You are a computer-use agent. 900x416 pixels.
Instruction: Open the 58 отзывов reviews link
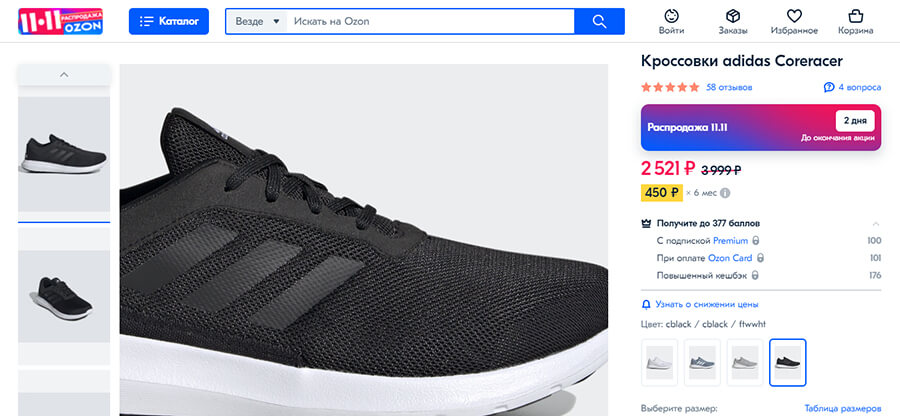point(729,88)
